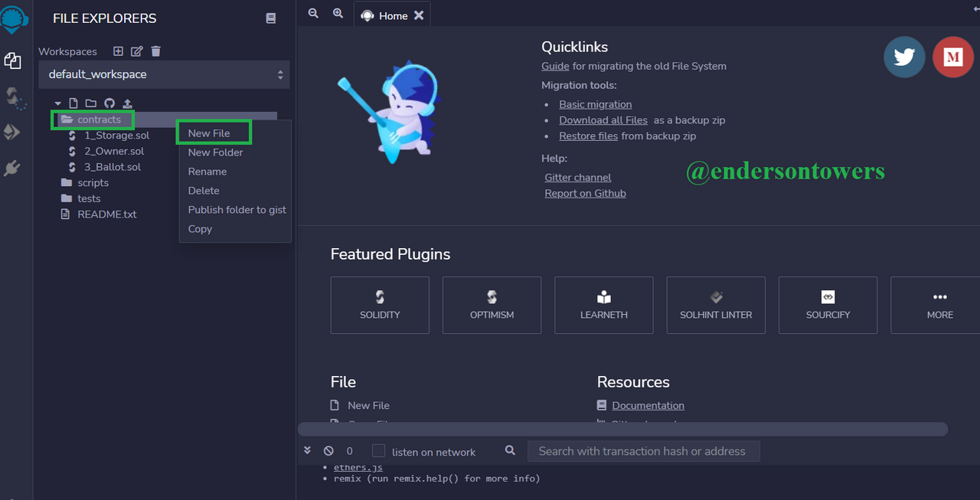Expand the scripts folder
Screen dimensions: 980x500
point(93,183)
